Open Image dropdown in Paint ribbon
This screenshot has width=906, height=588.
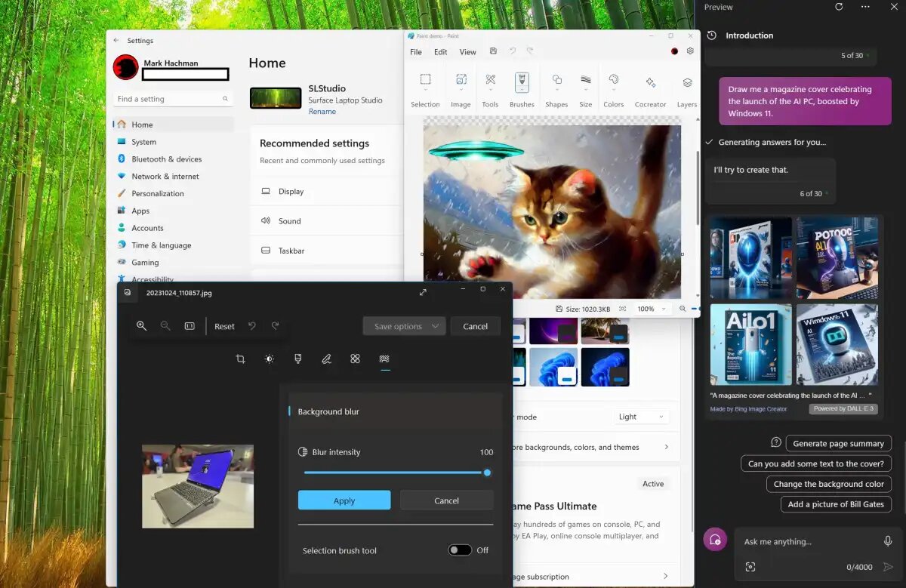click(461, 89)
